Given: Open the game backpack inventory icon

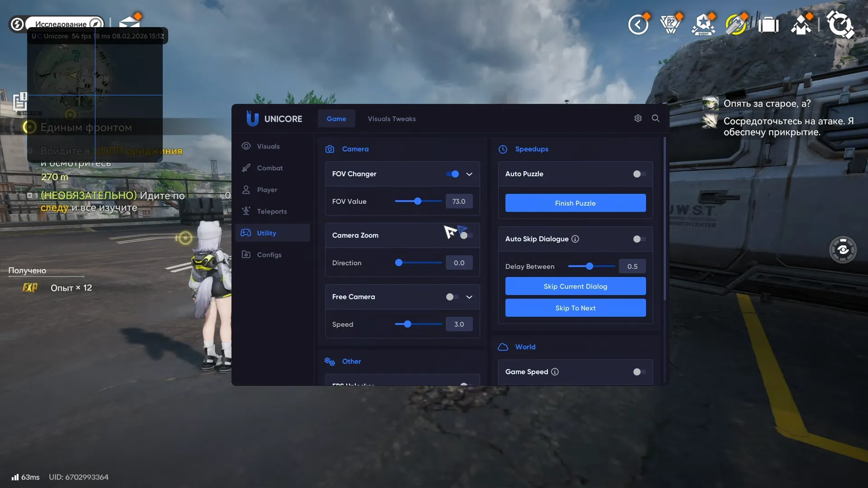Looking at the screenshot, I should coord(768,24).
